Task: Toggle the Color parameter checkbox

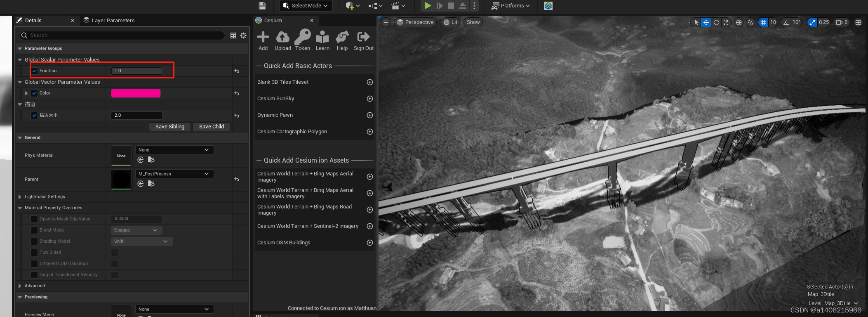Action: pyautogui.click(x=35, y=93)
